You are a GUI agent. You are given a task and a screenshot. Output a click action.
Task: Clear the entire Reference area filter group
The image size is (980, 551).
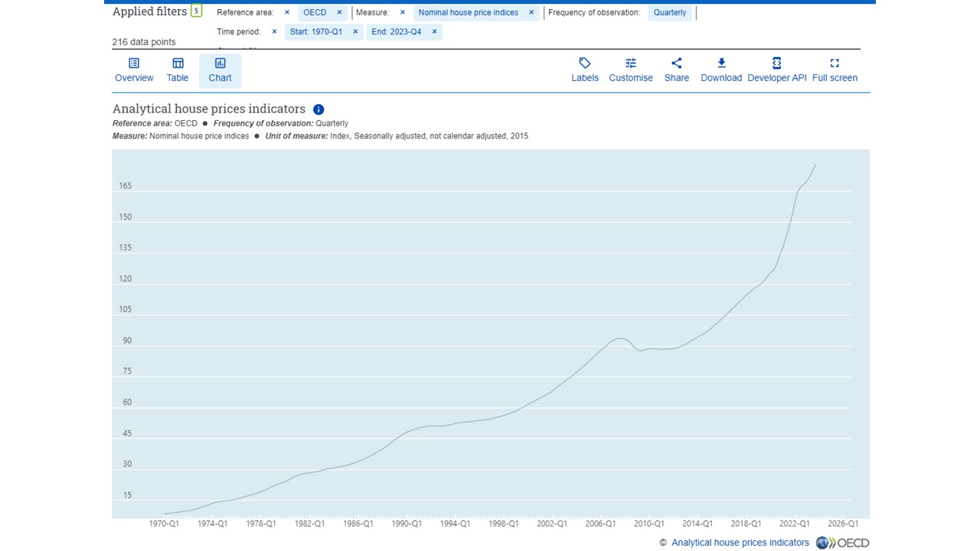[x=287, y=12]
